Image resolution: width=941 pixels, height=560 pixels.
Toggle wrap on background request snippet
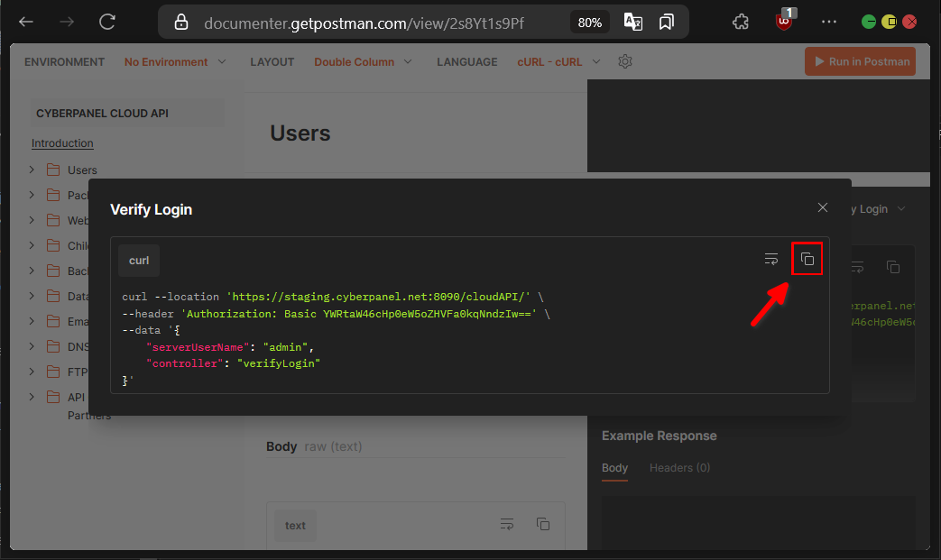(858, 267)
